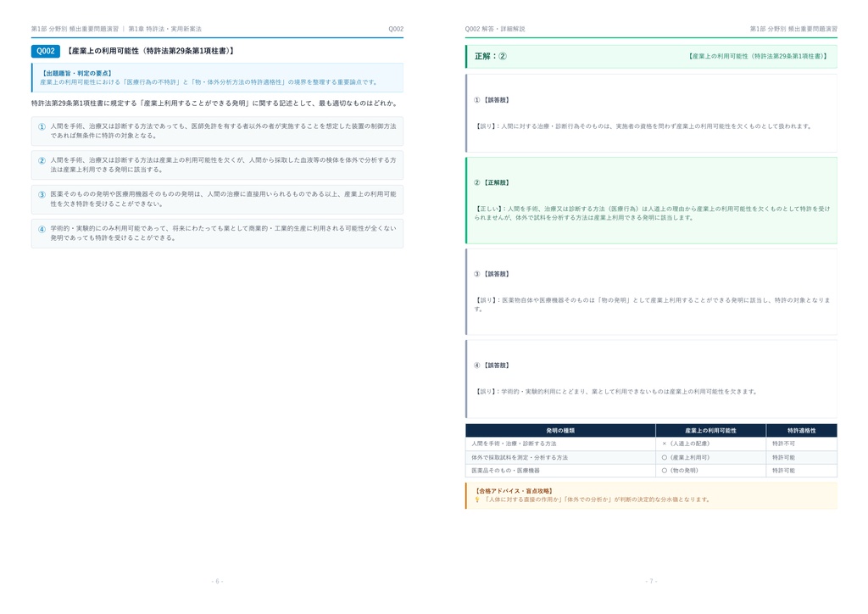Image resolution: width=868 pixels, height=614 pixels.
Task: Click the 発明の種類 table header
Action: point(560,431)
